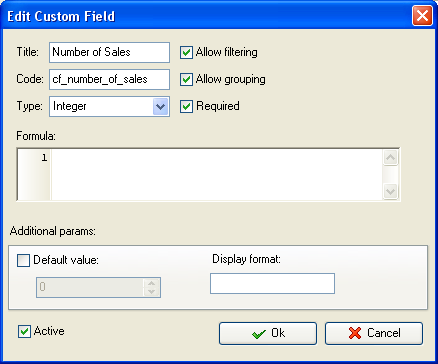
Task: Confirm changes with the Ok button
Action: (x=268, y=333)
